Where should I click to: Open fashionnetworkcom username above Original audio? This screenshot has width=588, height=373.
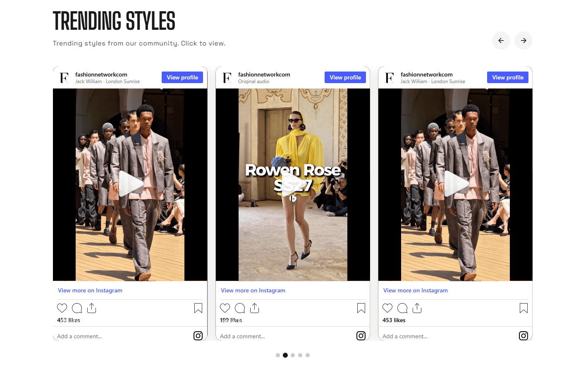click(264, 74)
